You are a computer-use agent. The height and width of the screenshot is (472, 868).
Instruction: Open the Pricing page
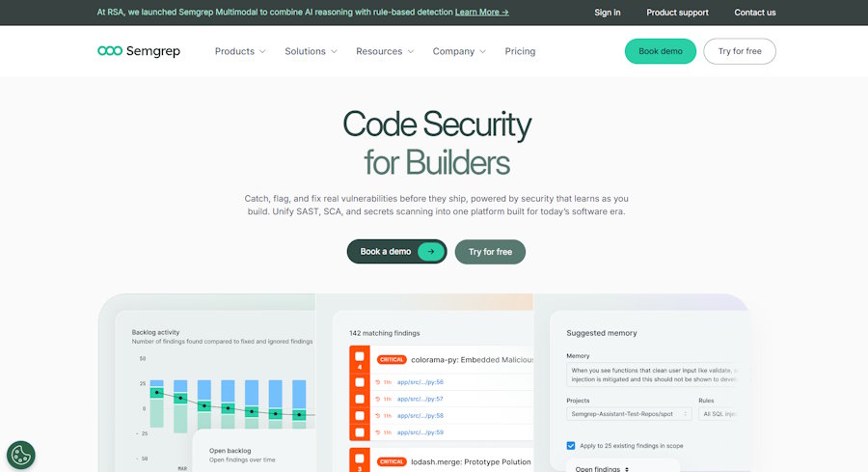[520, 51]
